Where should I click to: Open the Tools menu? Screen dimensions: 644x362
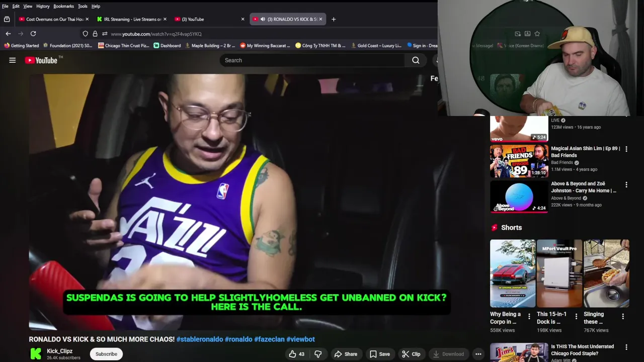83,6
